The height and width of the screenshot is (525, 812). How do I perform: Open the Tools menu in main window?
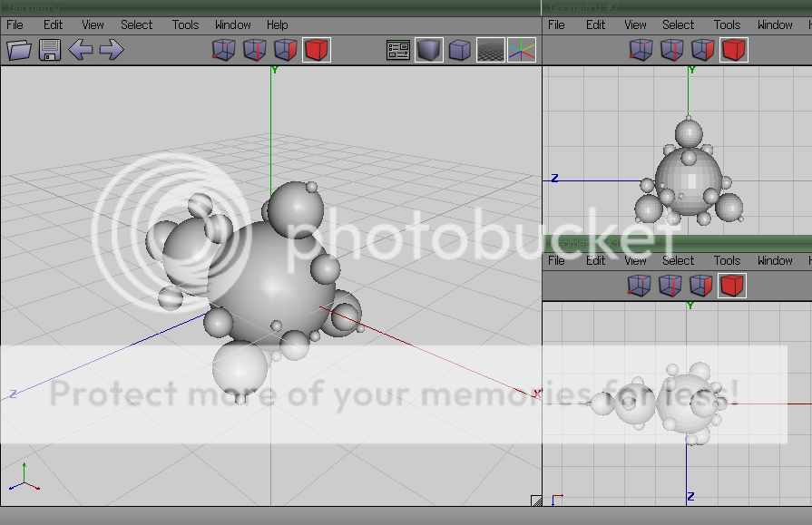coord(185,24)
